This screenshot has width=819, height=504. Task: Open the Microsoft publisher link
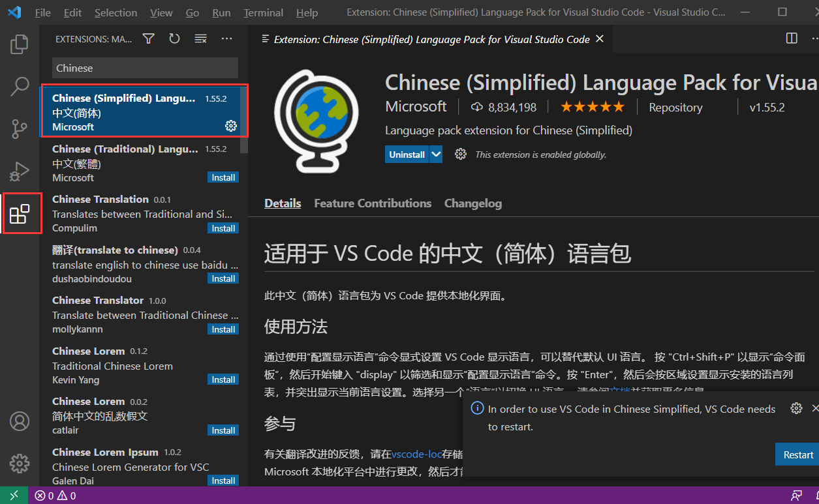[416, 106]
